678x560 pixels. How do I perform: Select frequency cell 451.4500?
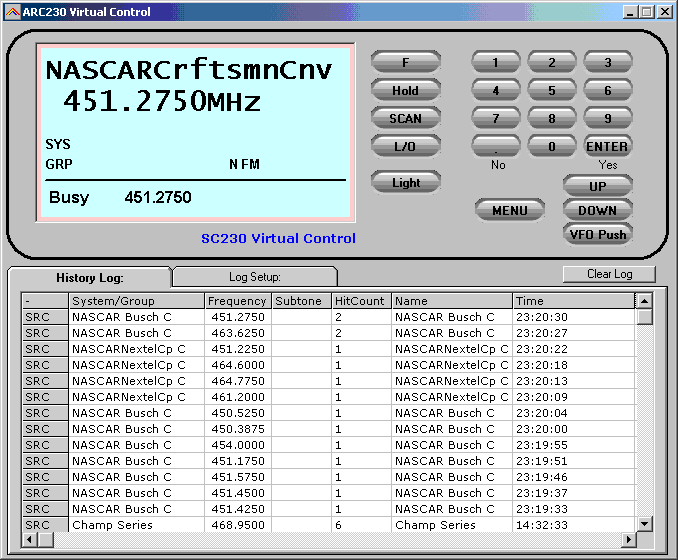click(238, 493)
